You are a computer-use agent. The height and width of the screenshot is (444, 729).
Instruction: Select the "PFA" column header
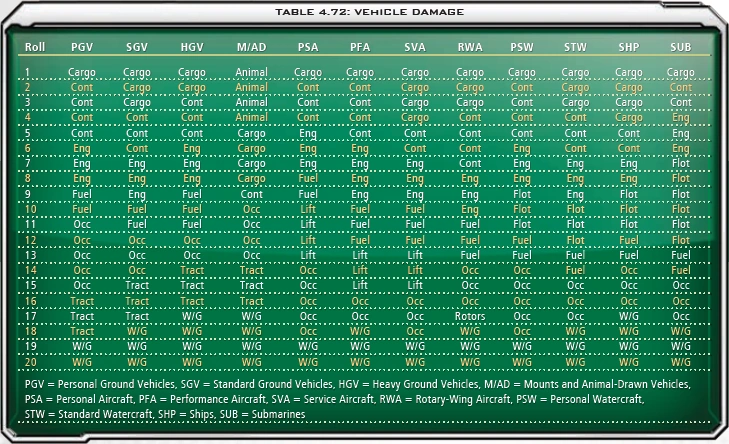pos(360,47)
